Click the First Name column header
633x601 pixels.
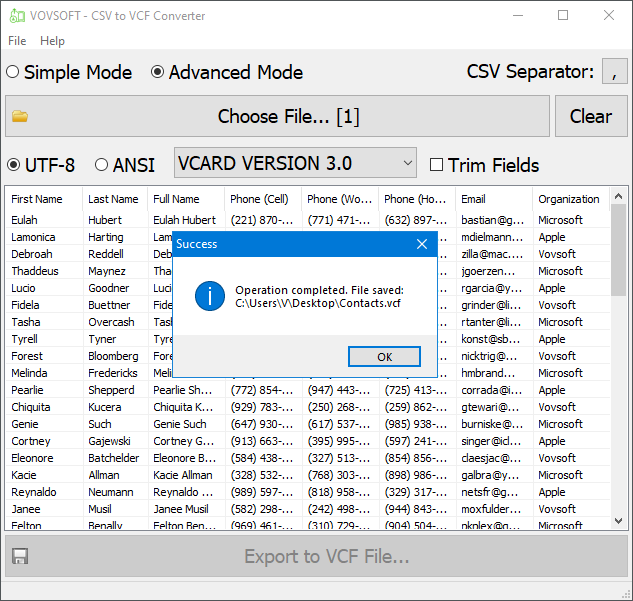(44, 199)
